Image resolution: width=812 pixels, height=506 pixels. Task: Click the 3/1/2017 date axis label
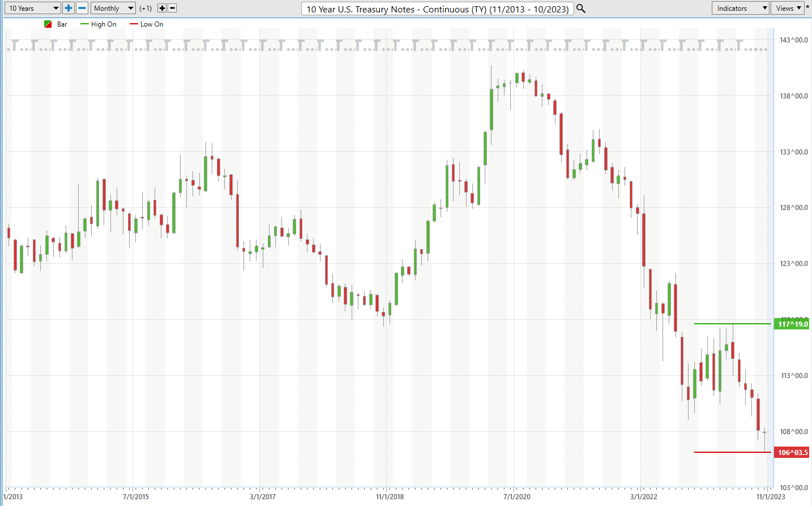pyautogui.click(x=263, y=496)
